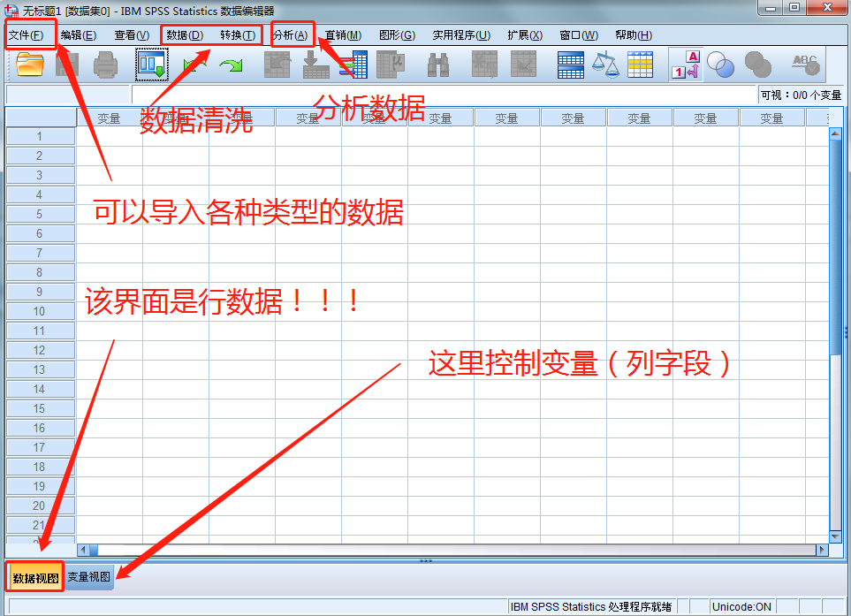
Task: Select row header 1
Action: 40,136
